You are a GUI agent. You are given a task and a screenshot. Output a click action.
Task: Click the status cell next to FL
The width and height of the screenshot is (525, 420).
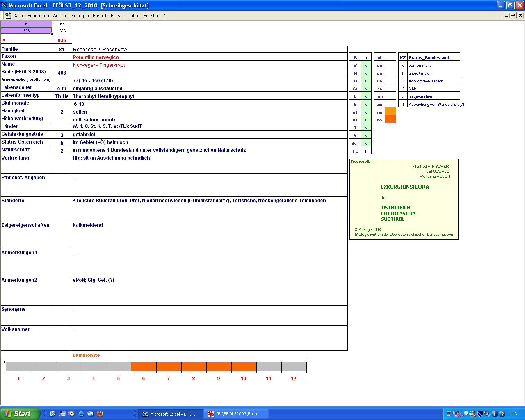pyautogui.click(x=366, y=151)
